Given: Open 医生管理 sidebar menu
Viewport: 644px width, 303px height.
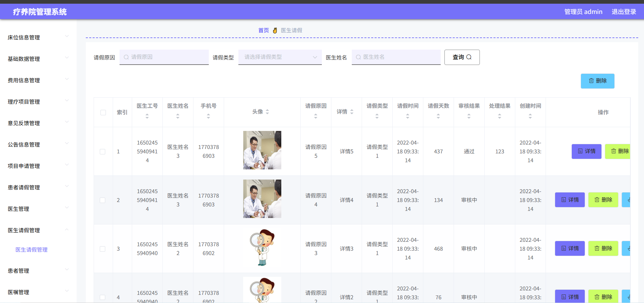Looking at the screenshot, I should (38, 209).
